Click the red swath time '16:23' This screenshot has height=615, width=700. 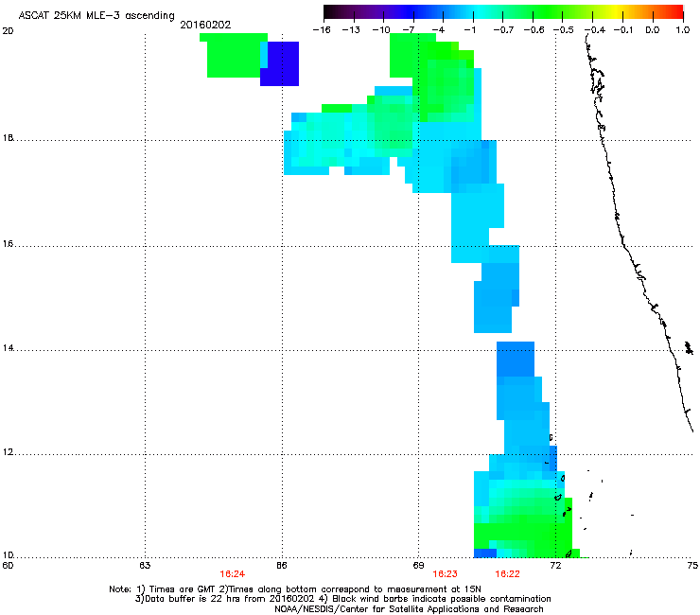[446, 574]
